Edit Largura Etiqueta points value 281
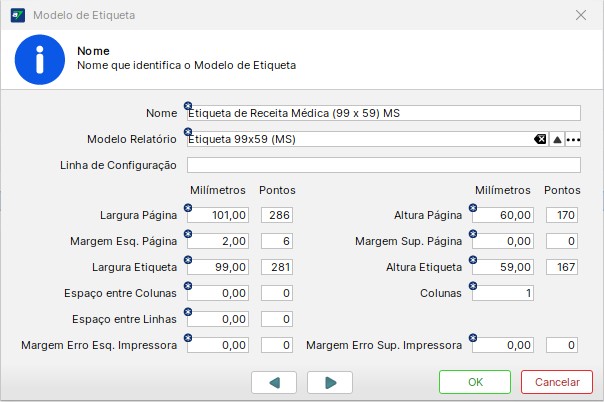Screen dimensions: 604x402 (277, 267)
